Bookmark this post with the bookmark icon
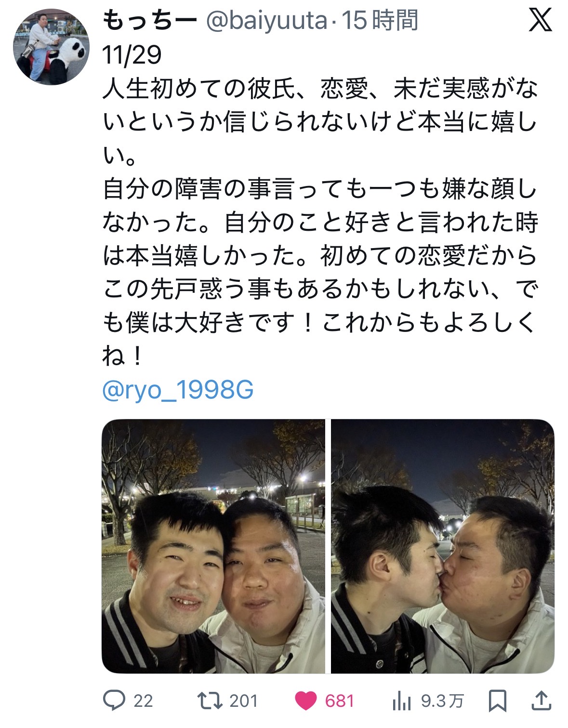This screenshot has width=568, height=728. 498,701
